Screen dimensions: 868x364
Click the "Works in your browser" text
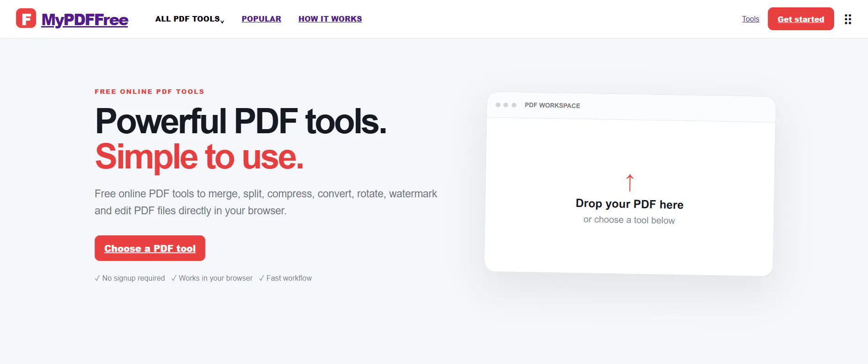click(215, 278)
